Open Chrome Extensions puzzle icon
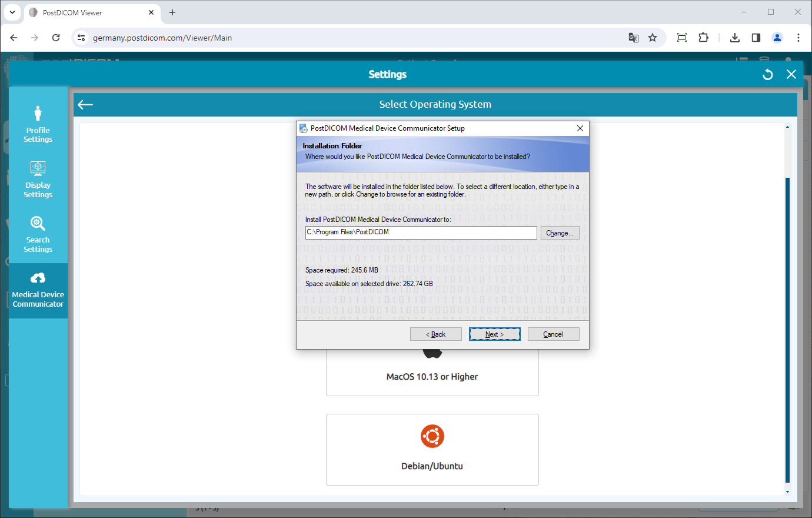This screenshot has height=518, width=812. (703, 38)
